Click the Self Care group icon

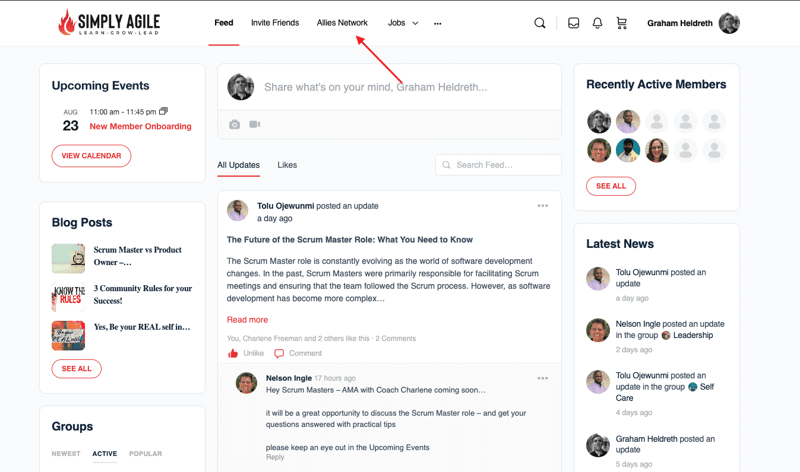tap(692, 387)
